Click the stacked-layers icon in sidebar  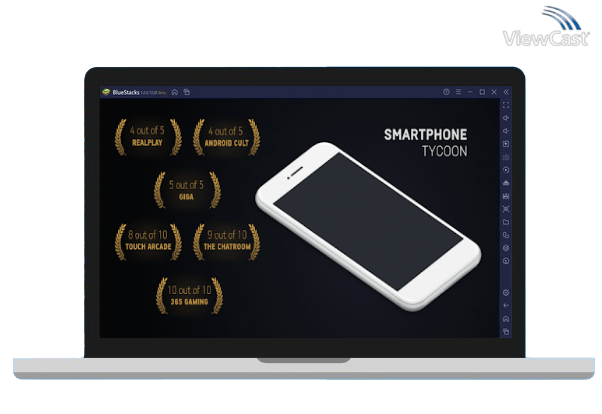pyautogui.click(x=506, y=248)
